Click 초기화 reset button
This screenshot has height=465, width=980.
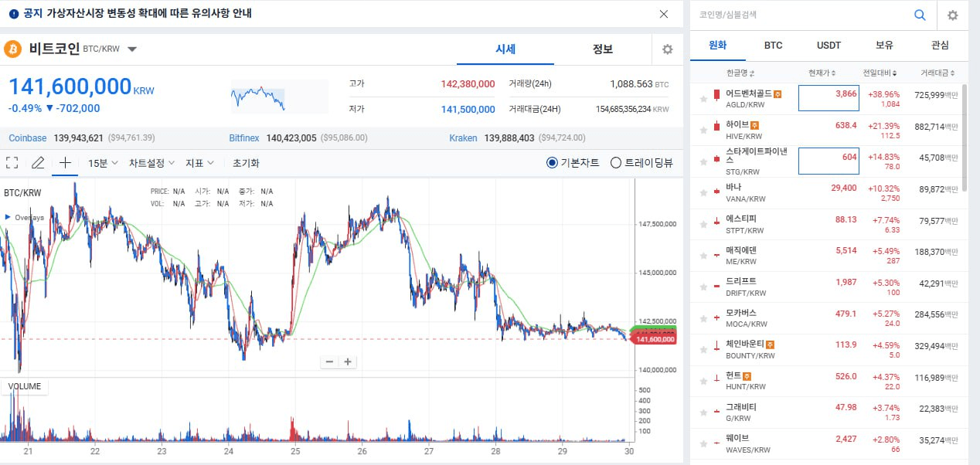[246, 163]
